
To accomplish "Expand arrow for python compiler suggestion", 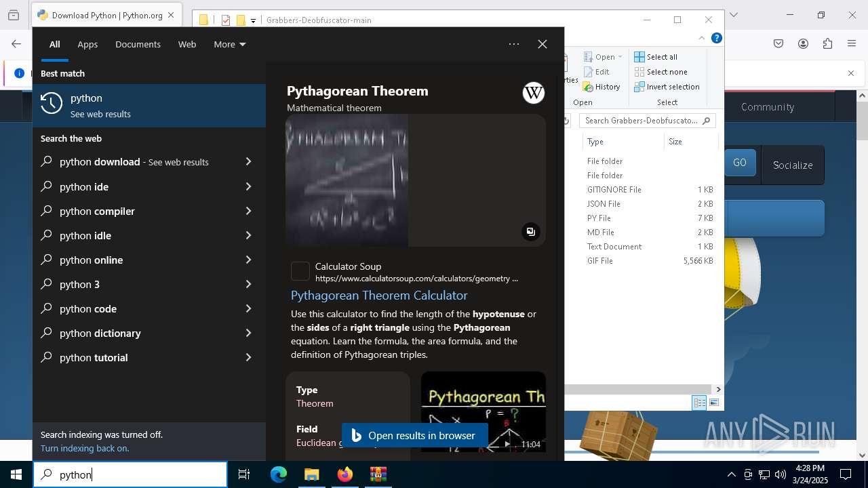I will pos(248,211).
